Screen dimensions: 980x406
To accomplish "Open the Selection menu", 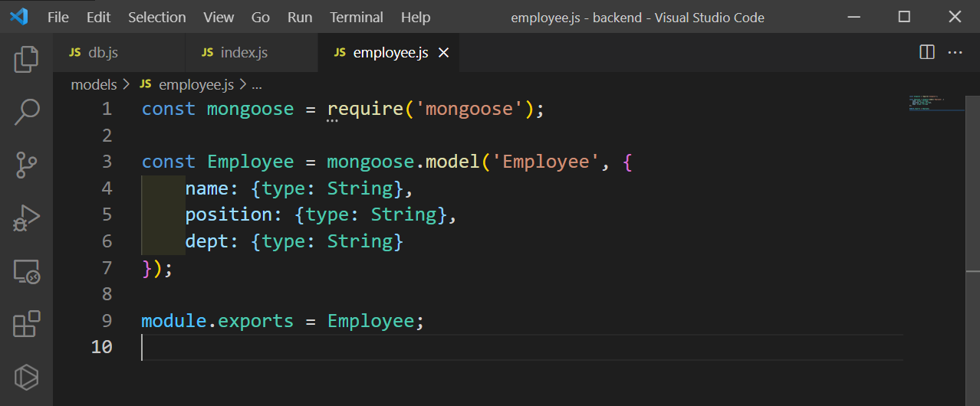I will 157,17.
